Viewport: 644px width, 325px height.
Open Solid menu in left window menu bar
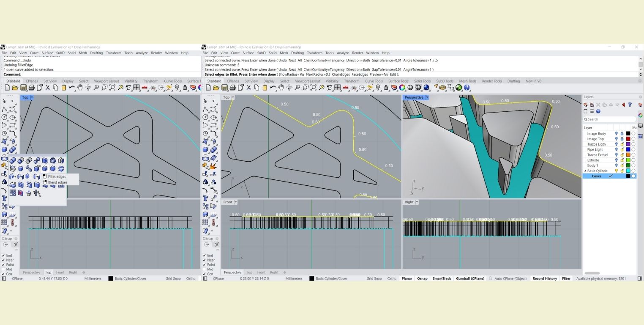pyautogui.click(x=72, y=53)
